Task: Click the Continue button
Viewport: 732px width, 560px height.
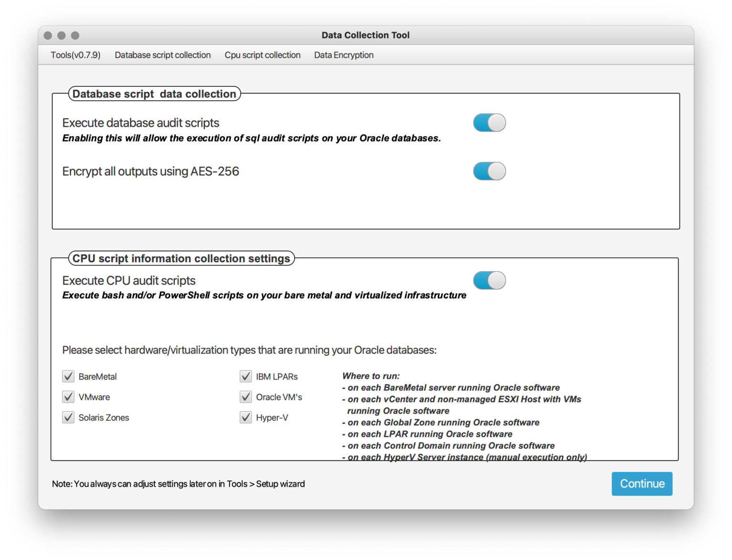Action: [x=641, y=483]
